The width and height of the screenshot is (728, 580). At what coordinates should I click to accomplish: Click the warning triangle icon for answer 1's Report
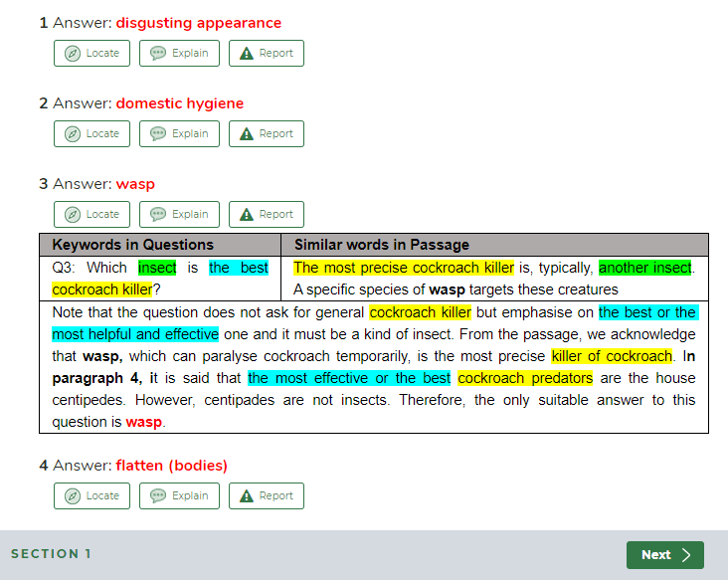(247, 54)
